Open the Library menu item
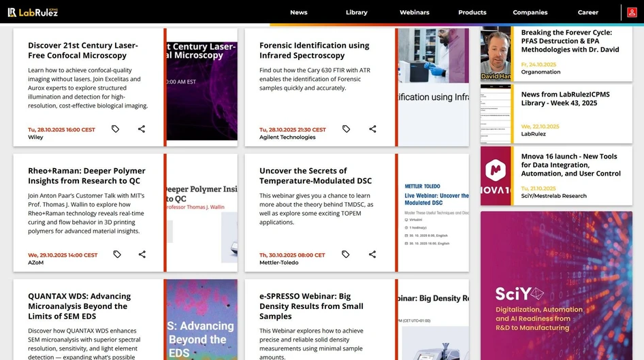The image size is (644, 360). pyautogui.click(x=357, y=12)
